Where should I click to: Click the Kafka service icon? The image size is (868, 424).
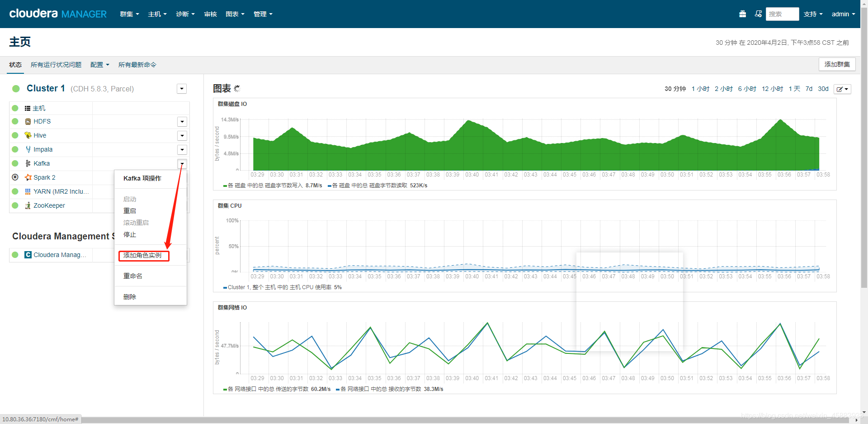[28, 163]
